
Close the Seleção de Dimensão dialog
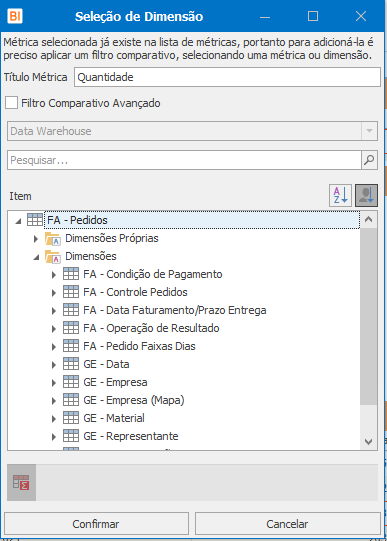coord(361,16)
